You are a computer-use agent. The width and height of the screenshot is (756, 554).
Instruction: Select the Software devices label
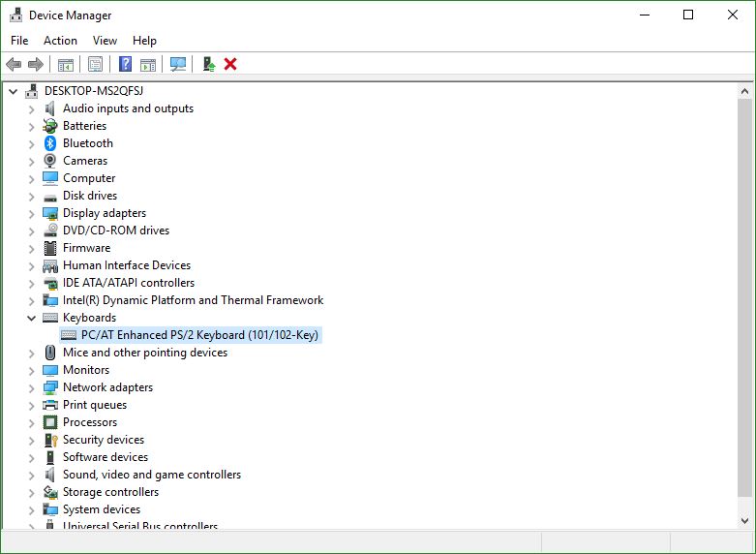(x=106, y=457)
